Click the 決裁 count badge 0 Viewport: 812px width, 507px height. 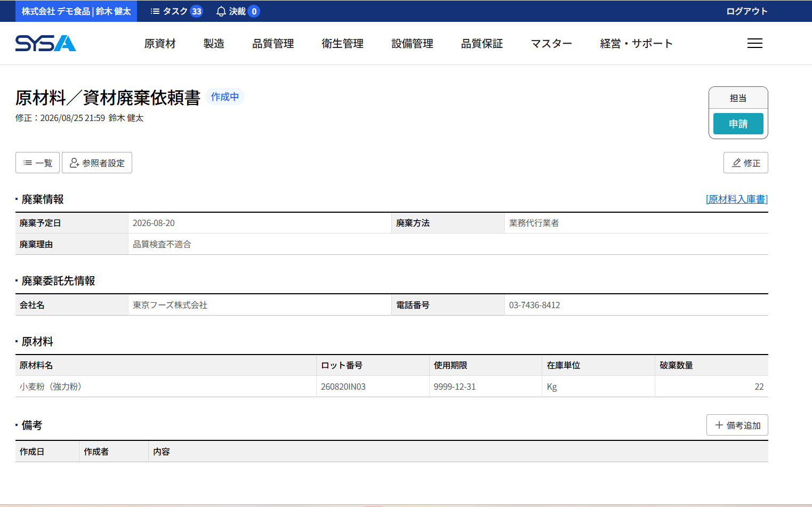click(254, 11)
